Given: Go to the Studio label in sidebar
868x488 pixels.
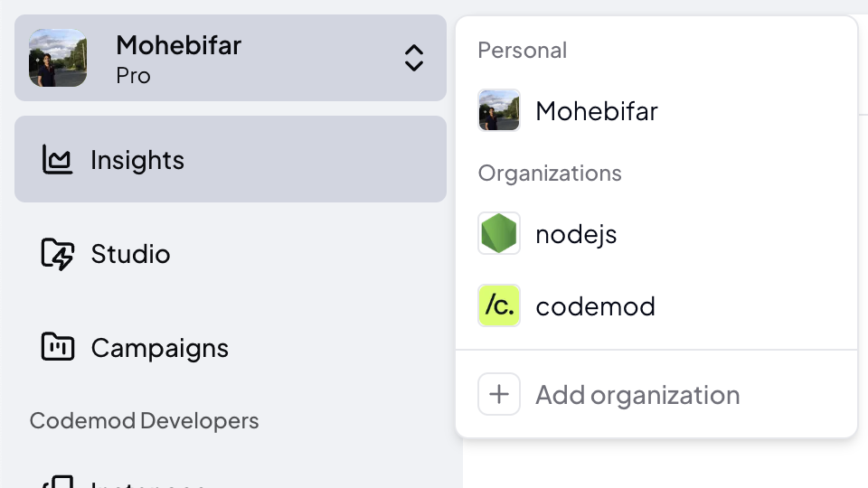Looking at the screenshot, I should tap(130, 254).
